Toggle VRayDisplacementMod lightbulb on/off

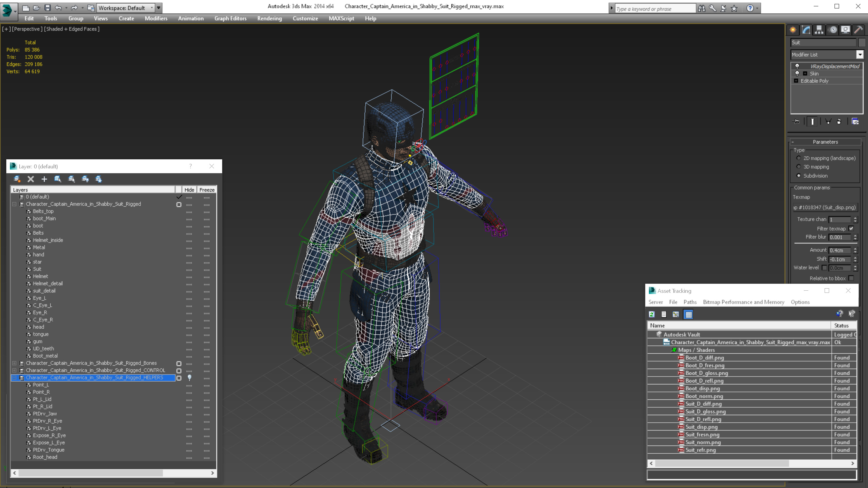pos(797,66)
